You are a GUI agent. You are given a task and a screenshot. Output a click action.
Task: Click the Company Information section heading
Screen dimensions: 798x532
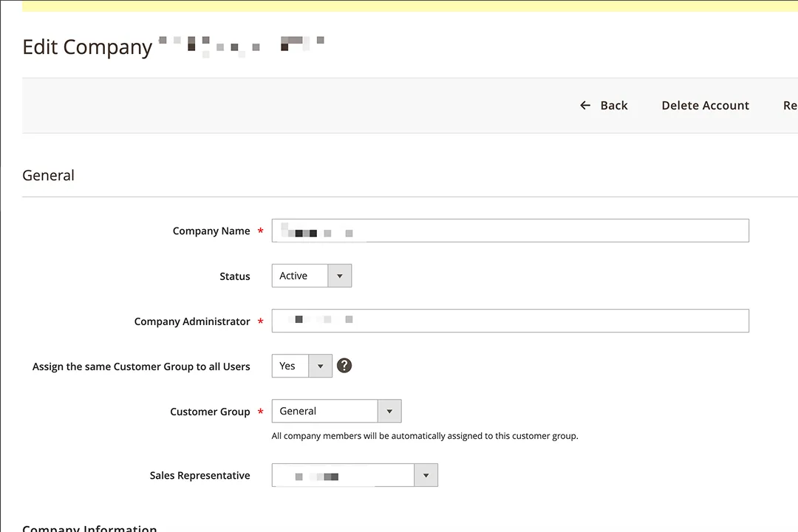(x=89, y=528)
